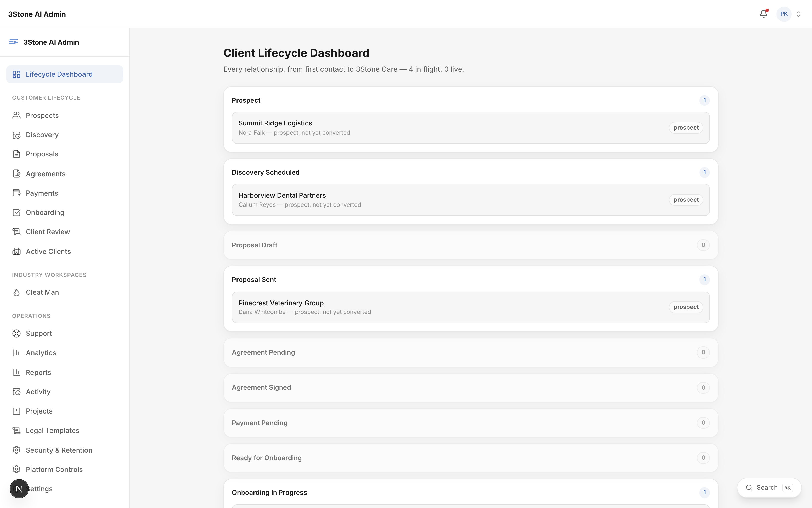The width and height of the screenshot is (812, 508).
Task: Click the Prospects people icon
Action: click(x=16, y=115)
